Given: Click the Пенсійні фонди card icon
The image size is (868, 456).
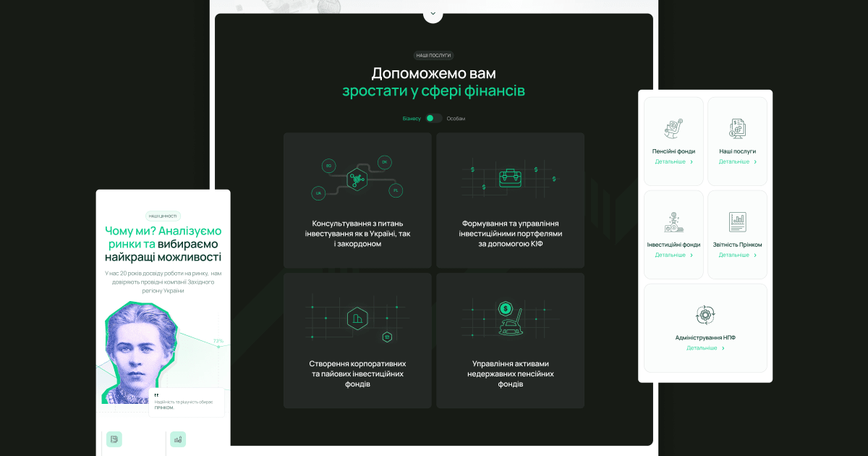Looking at the screenshot, I should point(673,129).
